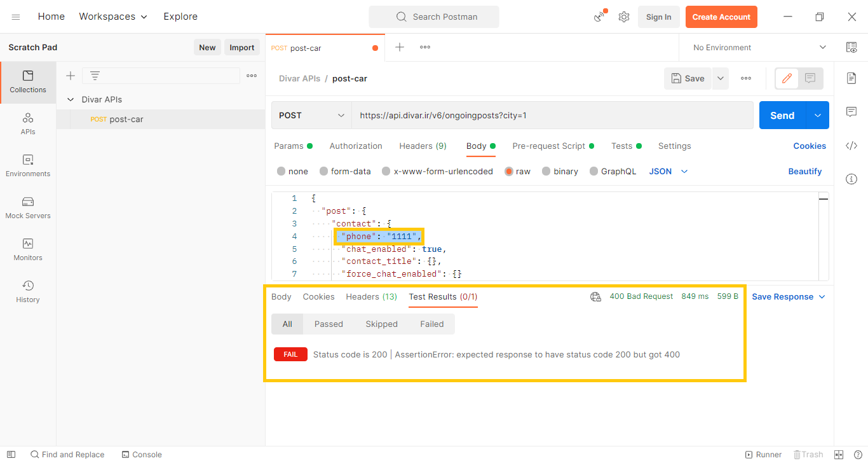Click the Beautify link

click(804, 171)
